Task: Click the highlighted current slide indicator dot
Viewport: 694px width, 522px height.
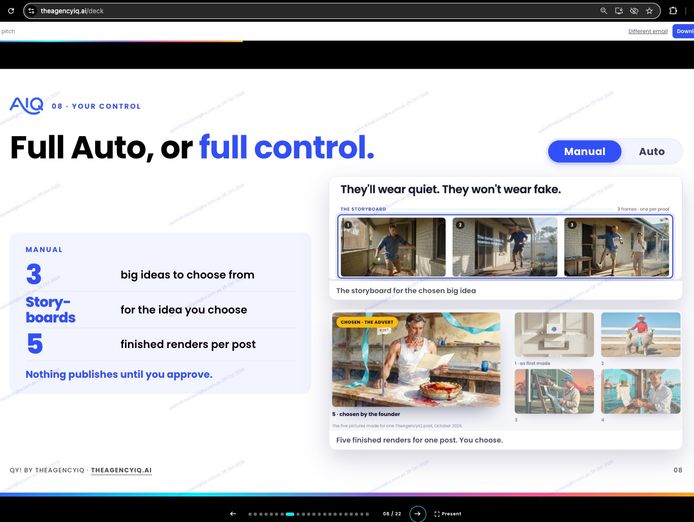Action: point(290,514)
